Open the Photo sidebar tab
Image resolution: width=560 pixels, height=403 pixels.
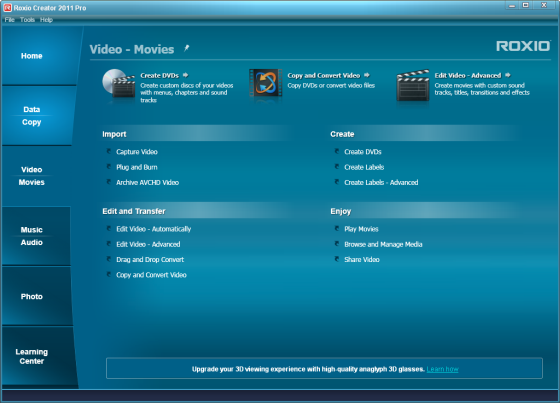(x=36, y=296)
